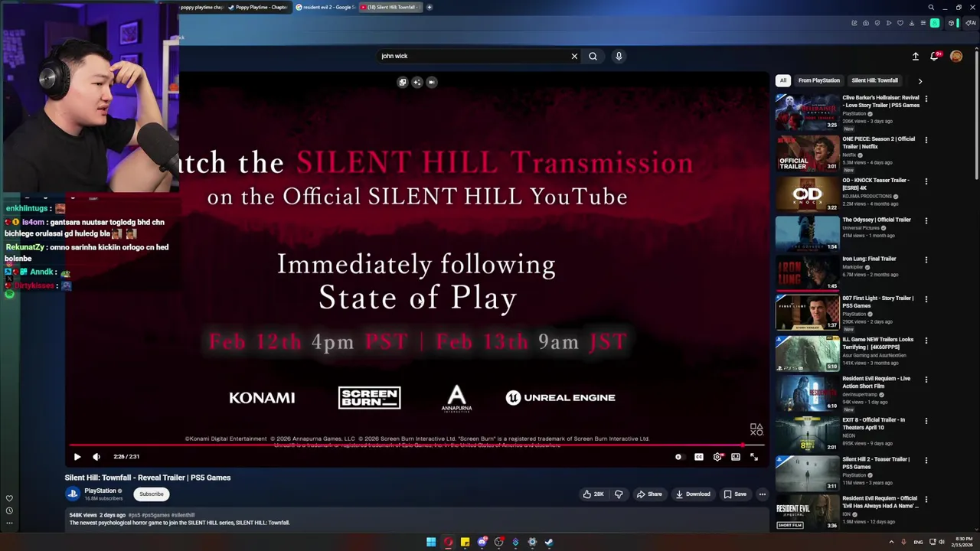Select 'Silent Hill: Townfall' filter chip

point(874,80)
